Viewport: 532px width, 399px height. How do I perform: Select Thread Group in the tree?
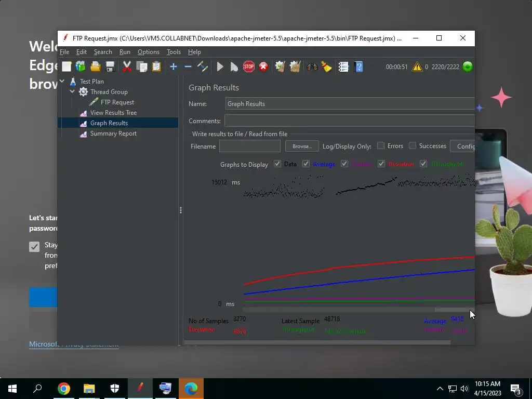109,92
